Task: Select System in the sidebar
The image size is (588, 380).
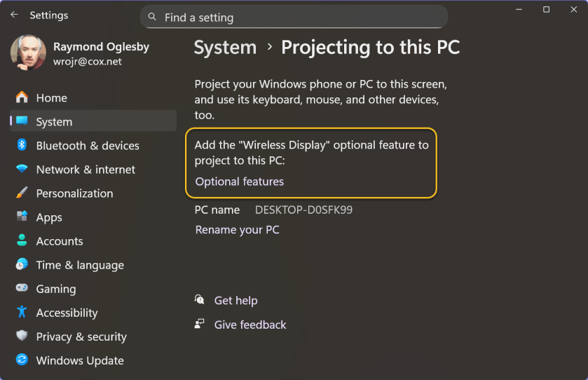Action: (x=54, y=122)
